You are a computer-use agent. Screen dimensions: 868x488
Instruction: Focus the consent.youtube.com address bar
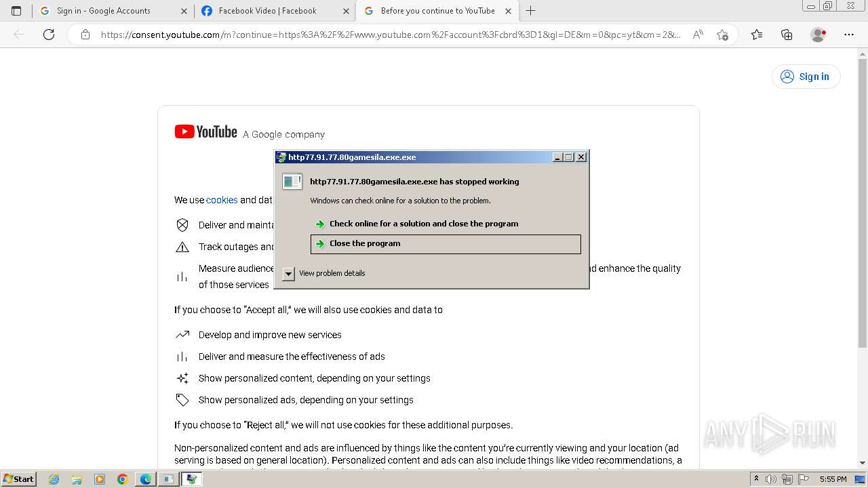pos(390,35)
